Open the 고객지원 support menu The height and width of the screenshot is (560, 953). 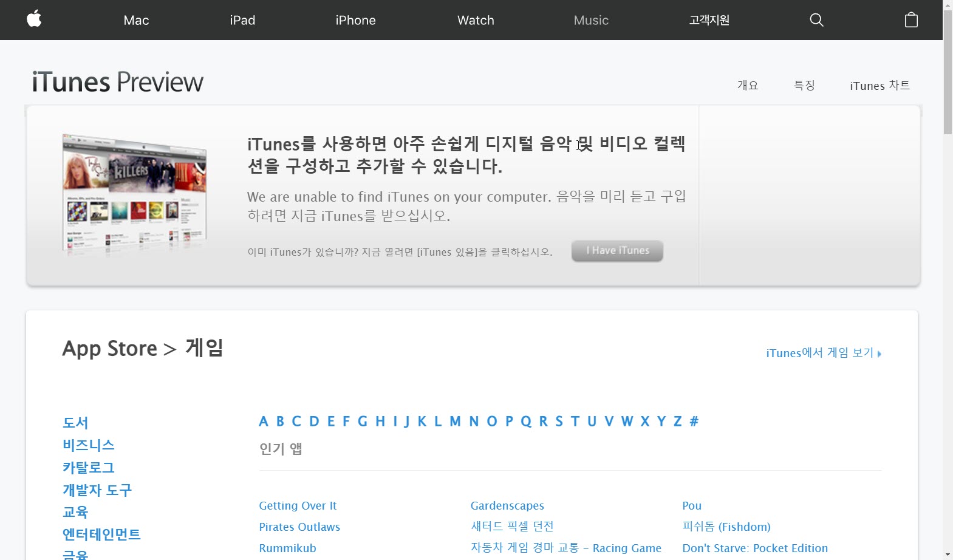click(x=709, y=20)
